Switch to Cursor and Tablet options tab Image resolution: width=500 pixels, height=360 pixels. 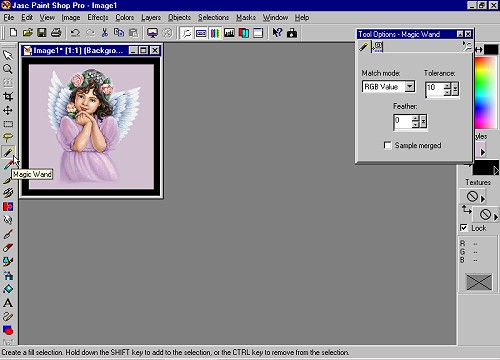click(x=377, y=46)
